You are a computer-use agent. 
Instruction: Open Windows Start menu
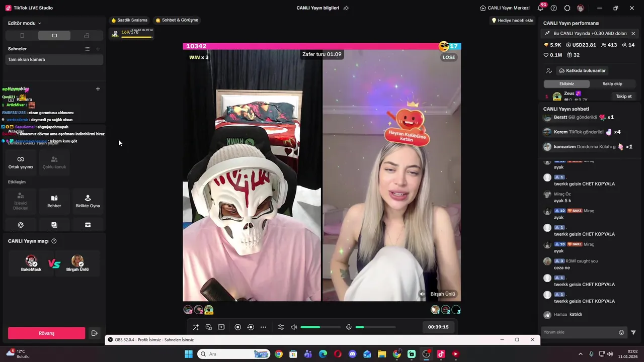(189, 354)
